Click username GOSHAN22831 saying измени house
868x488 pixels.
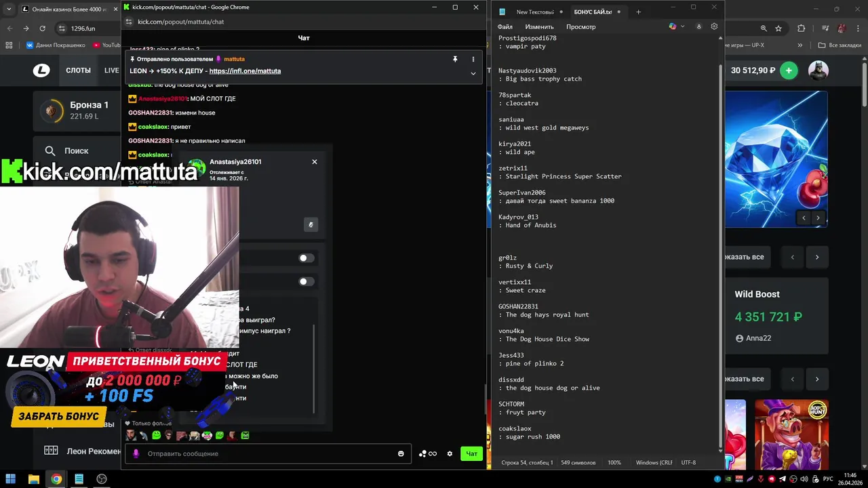click(x=150, y=113)
